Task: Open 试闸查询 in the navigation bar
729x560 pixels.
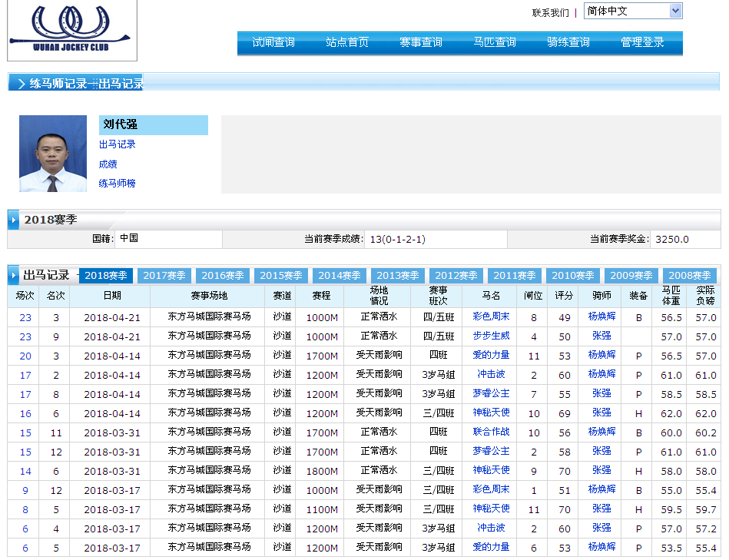Action: (273, 43)
